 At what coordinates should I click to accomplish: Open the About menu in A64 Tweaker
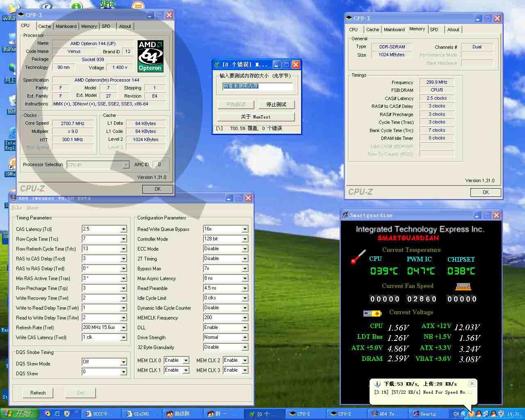pyautogui.click(x=33, y=208)
